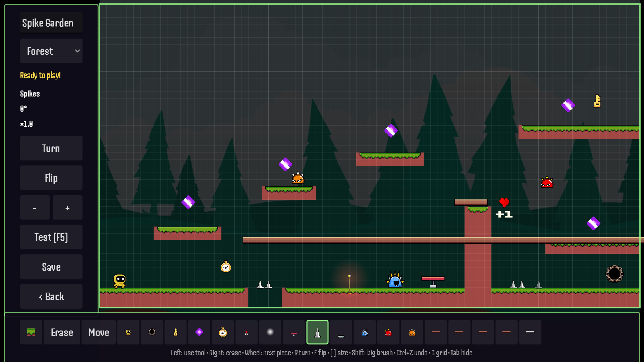Click the red spring pad on ground
Screen dimensions: 644x362
click(x=433, y=282)
